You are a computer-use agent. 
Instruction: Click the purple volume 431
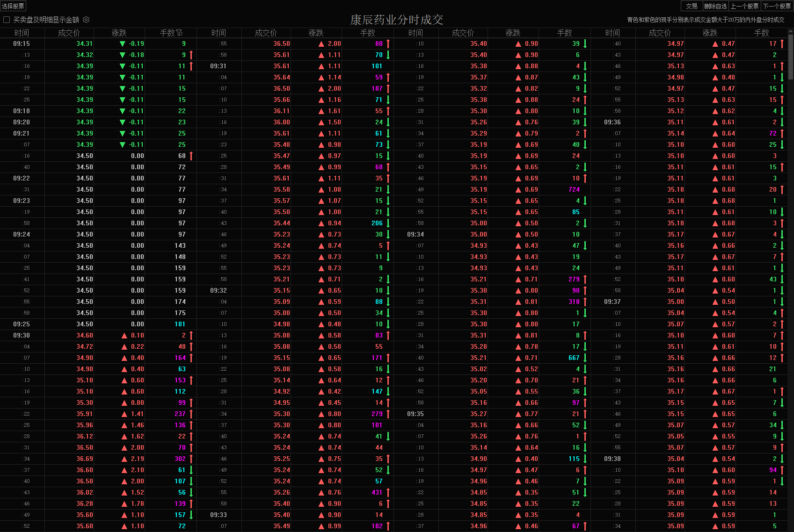coord(377,492)
